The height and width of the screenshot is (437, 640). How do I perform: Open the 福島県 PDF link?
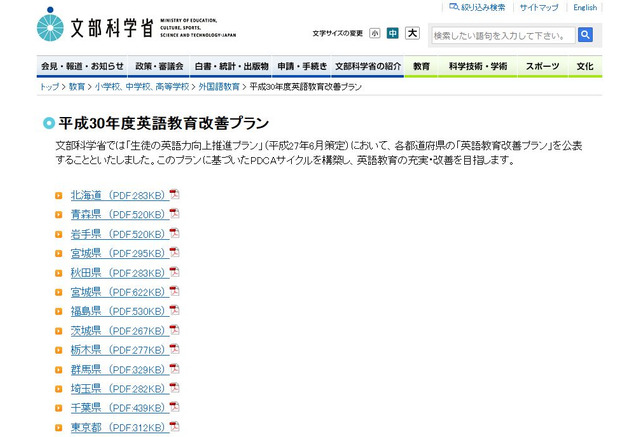[x=120, y=311]
